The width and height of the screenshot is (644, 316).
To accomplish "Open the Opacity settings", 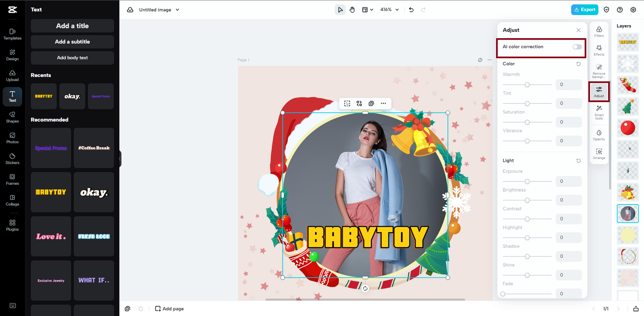I will coord(599,135).
